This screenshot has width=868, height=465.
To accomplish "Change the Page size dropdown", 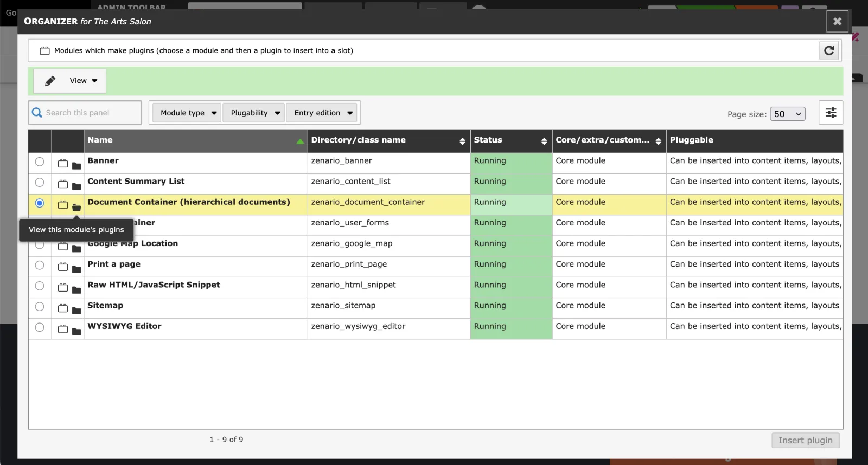I will (788, 114).
